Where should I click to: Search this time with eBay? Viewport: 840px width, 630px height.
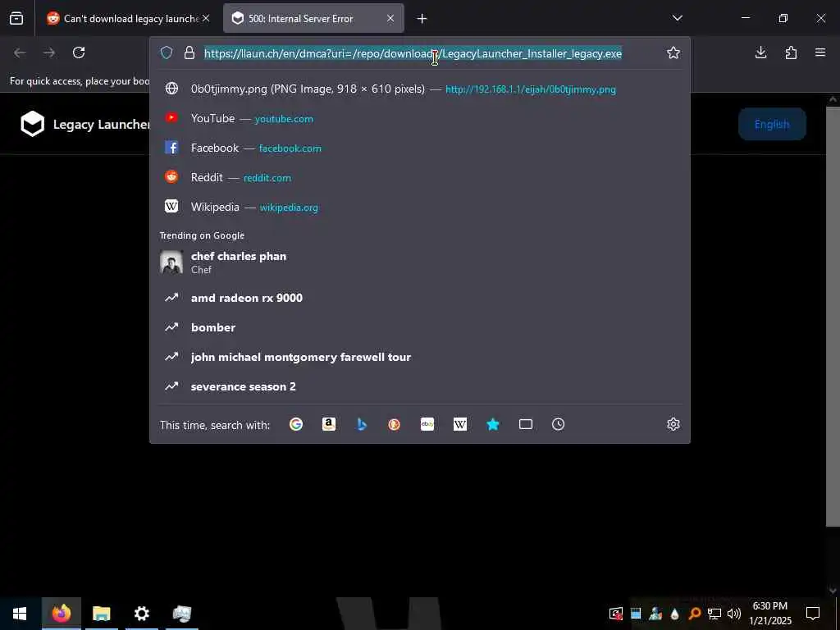click(x=427, y=424)
